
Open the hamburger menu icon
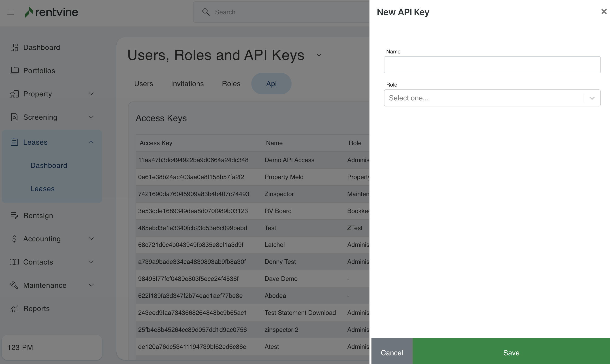point(11,12)
